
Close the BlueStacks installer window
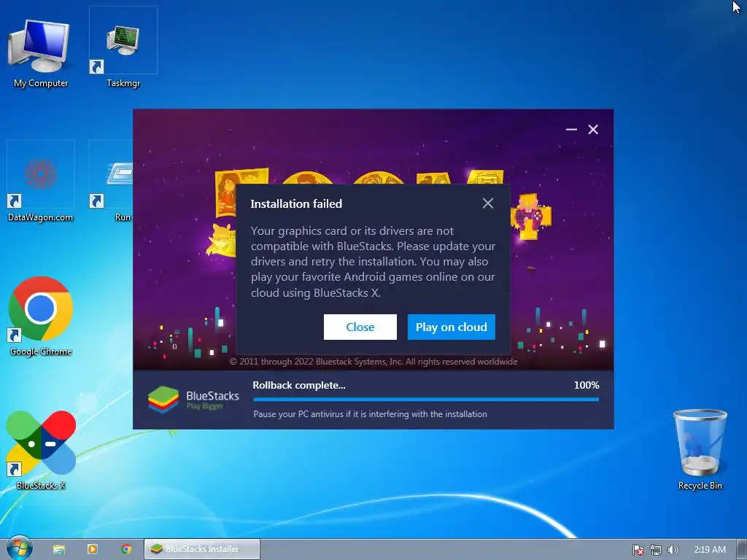point(593,130)
